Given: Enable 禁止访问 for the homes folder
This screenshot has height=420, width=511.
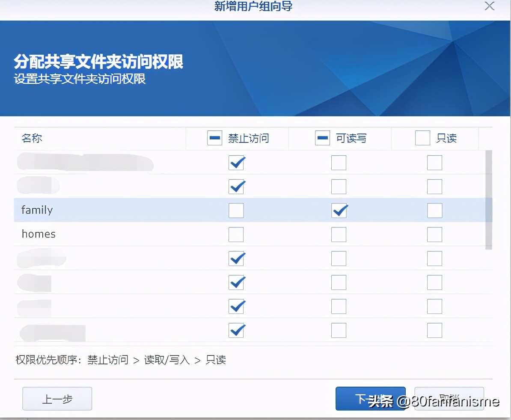Looking at the screenshot, I should tap(236, 234).
